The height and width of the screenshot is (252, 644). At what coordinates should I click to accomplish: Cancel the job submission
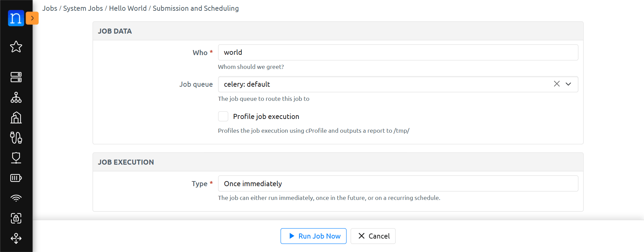click(373, 236)
